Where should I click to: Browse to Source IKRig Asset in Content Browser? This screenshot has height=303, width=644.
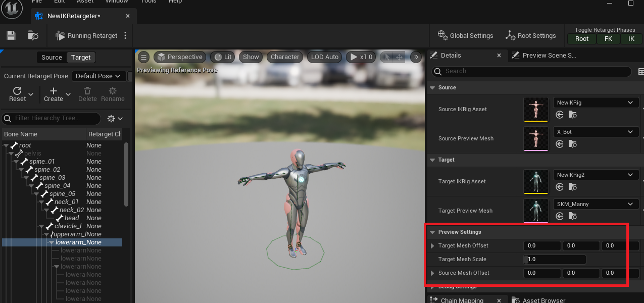tap(572, 115)
